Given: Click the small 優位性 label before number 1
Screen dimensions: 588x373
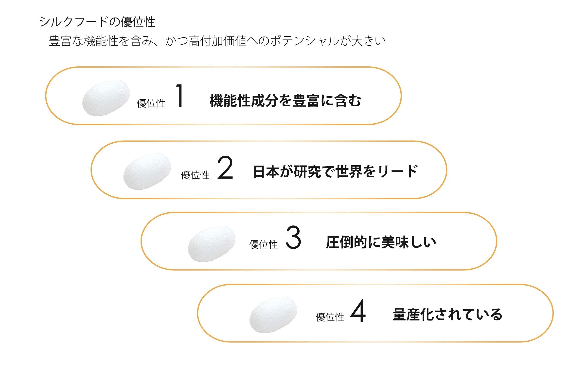Looking at the screenshot, I should pos(151,103).
